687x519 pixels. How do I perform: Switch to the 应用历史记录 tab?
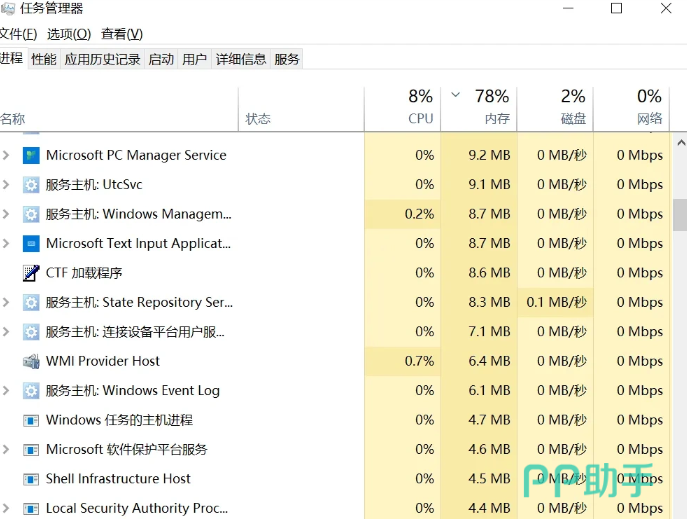click(103, 59)
